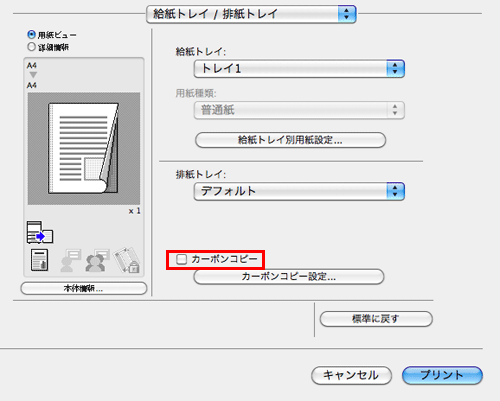The height and width of the screenshot is (401, 500).
Task: Click the 標準に戻す button
Action: [x=376, y=319]
